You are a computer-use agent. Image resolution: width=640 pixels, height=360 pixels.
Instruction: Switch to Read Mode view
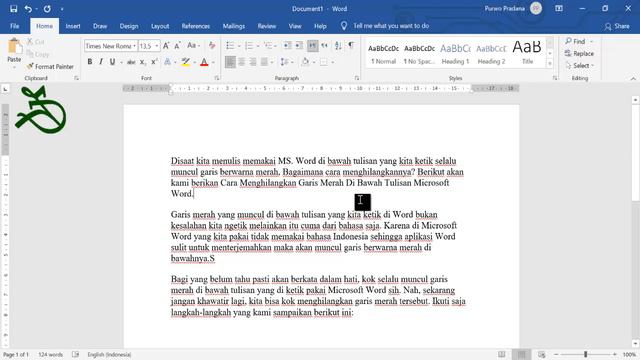(502, 354)
